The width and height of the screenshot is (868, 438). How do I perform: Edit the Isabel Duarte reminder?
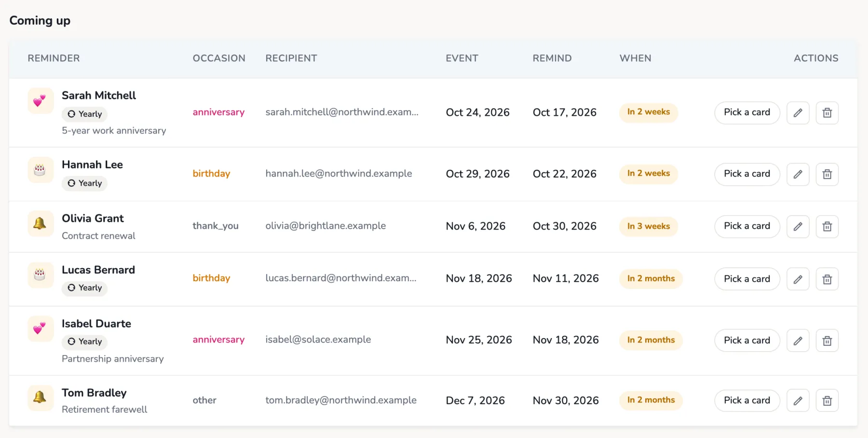click(798, 341)
